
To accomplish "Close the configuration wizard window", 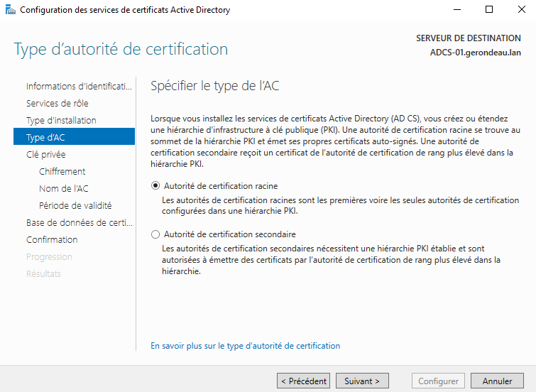I will (x=520, y=10).
